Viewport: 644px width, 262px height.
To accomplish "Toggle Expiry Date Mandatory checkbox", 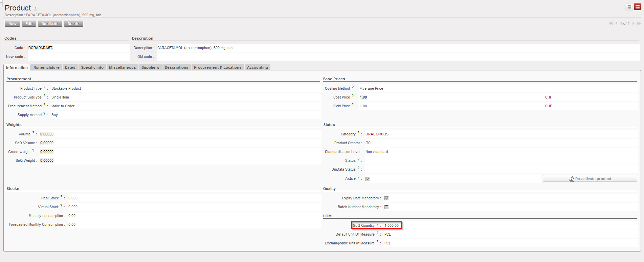I will [386, 198].
